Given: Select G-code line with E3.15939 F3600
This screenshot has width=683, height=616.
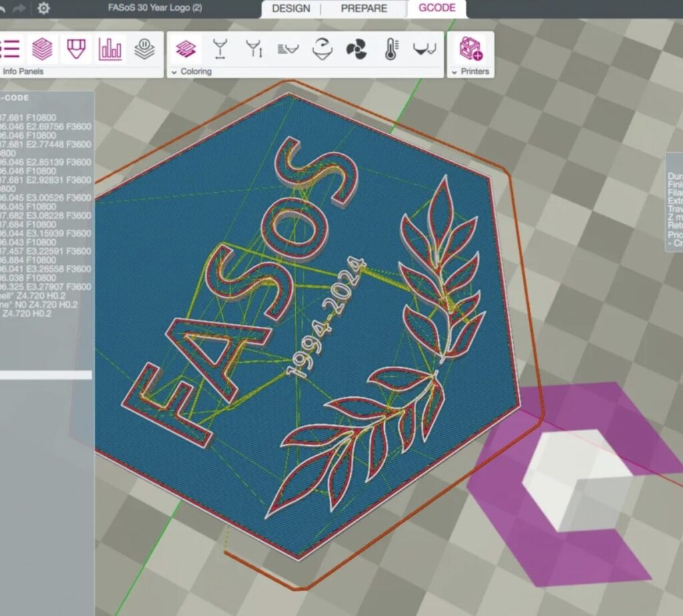Looking at the screenshot, I should click(46, 234).
